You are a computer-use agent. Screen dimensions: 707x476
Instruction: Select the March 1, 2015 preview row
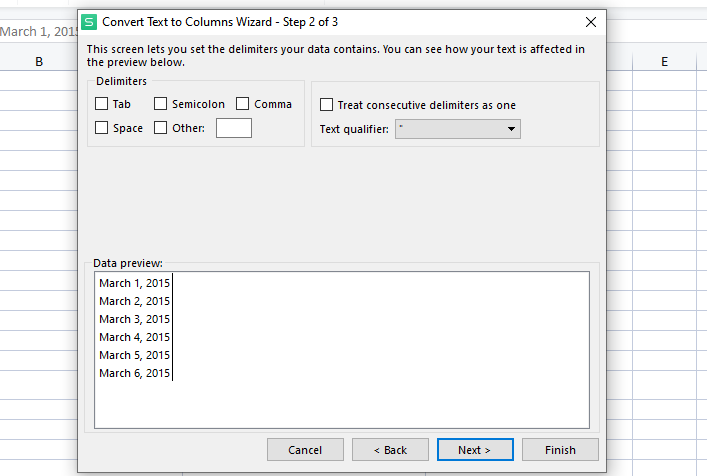pos(135,283)
